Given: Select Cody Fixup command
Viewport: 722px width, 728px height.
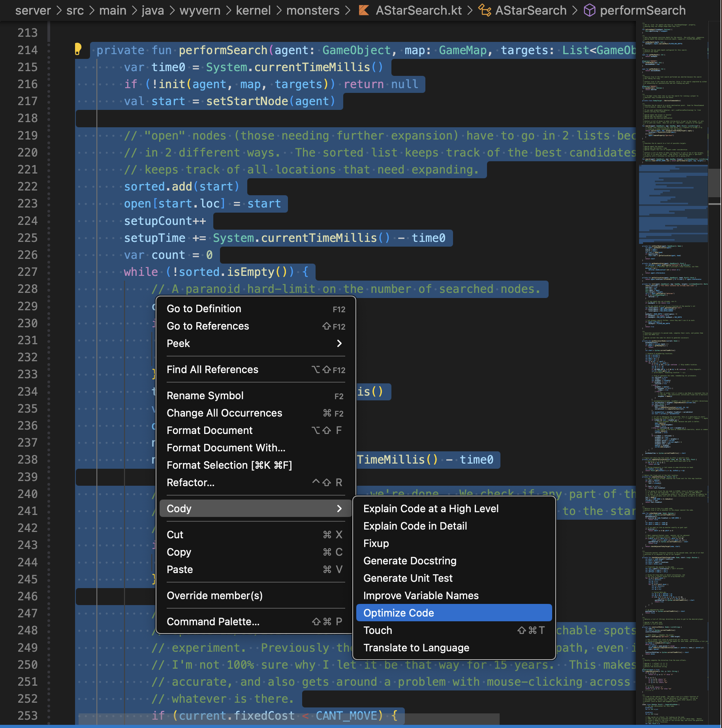Looking at the screenshot, I should pyautogui.click(x=454, y=543).
